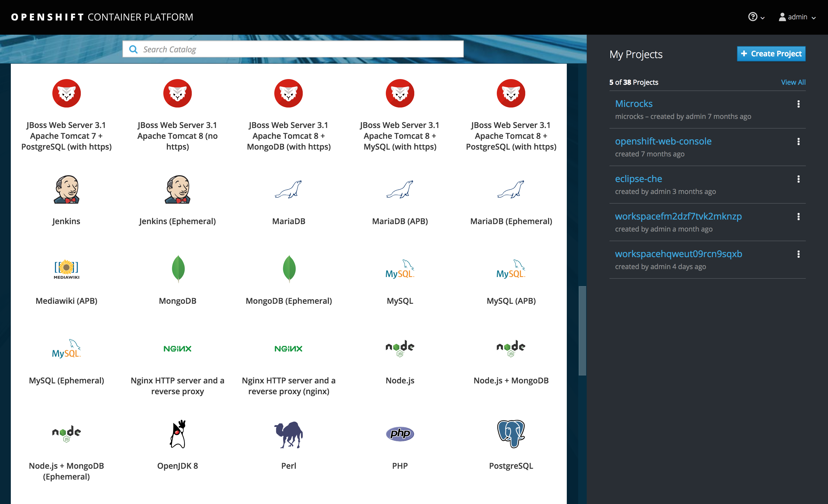Click the Node.js hexagon icon
The image size is (828, 504).
pyautogui.click(x=399, y=348)
